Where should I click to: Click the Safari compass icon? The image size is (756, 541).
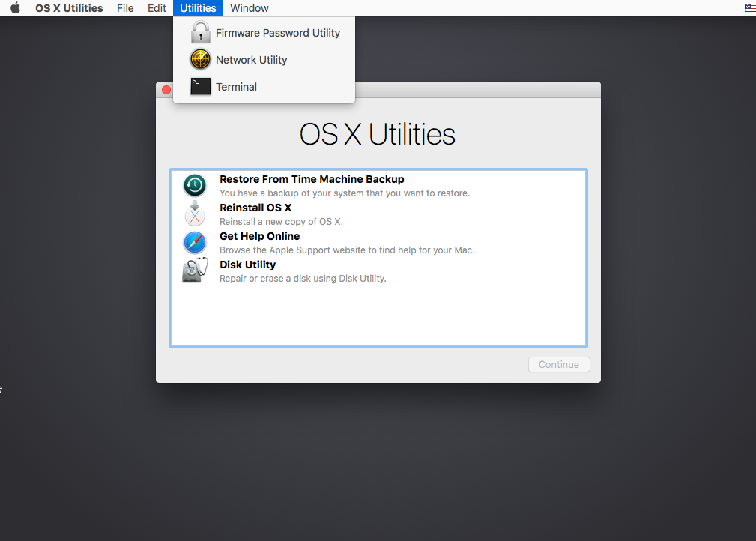195,243
